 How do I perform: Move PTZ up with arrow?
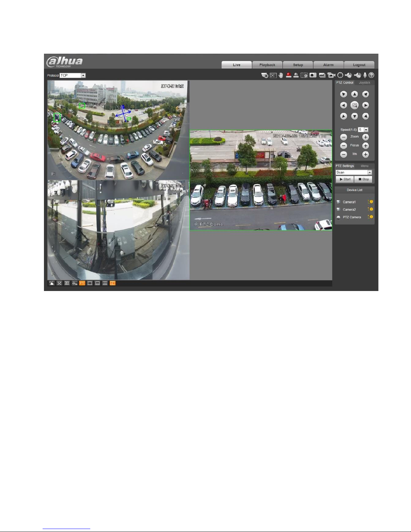[x=355, y=94]
